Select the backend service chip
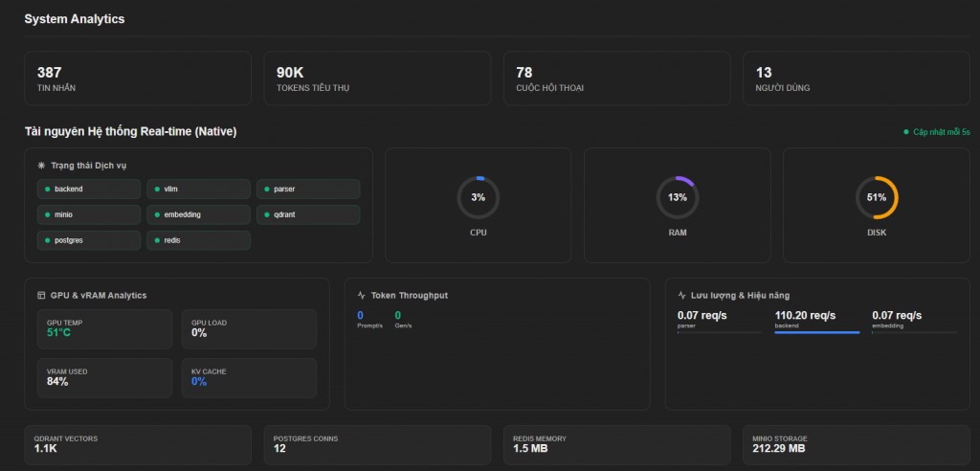Viewport: 980px width, 471px height. tap(89, 189)
